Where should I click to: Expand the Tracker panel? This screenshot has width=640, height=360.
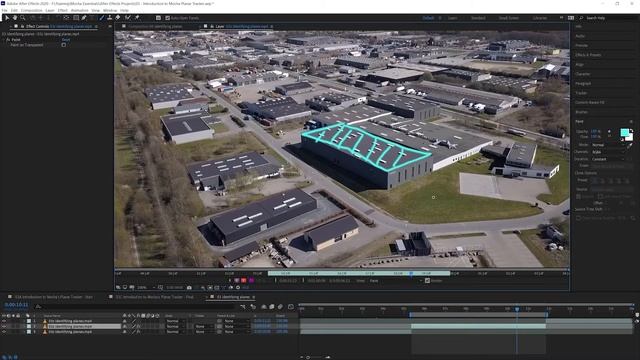[581, 93]
